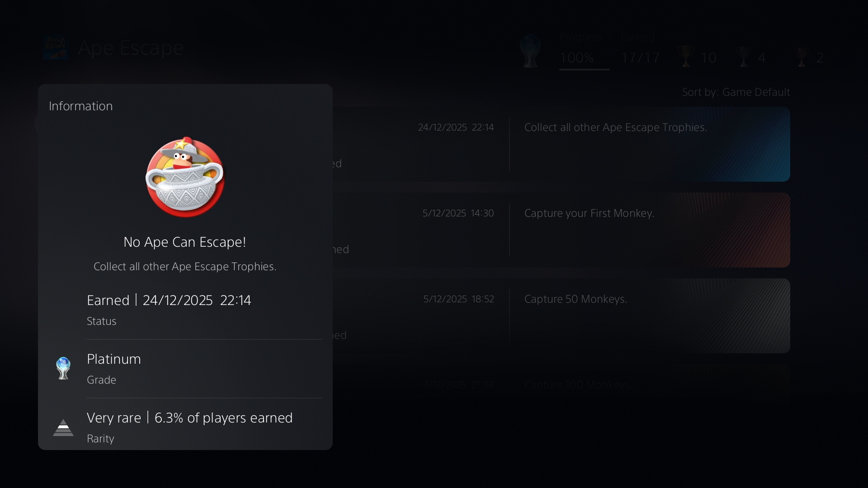Select the Very rare Rarity row
The image size is (868, 488).
(185, 427)
